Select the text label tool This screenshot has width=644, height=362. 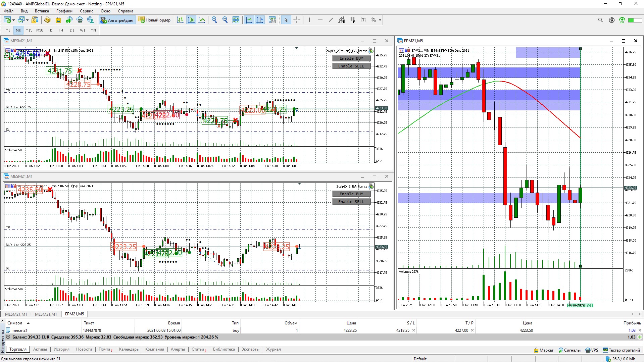pyautogui.click(x=363, y=20)
